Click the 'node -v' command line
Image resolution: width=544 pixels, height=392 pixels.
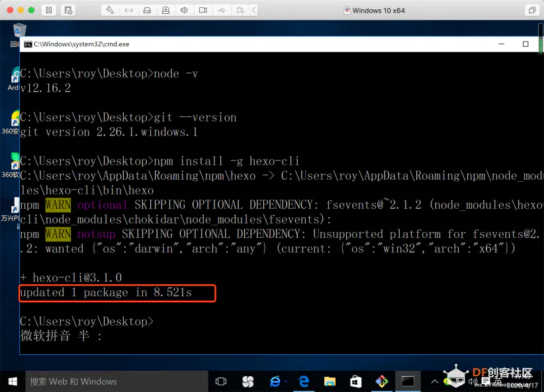(x=176, y=73)
